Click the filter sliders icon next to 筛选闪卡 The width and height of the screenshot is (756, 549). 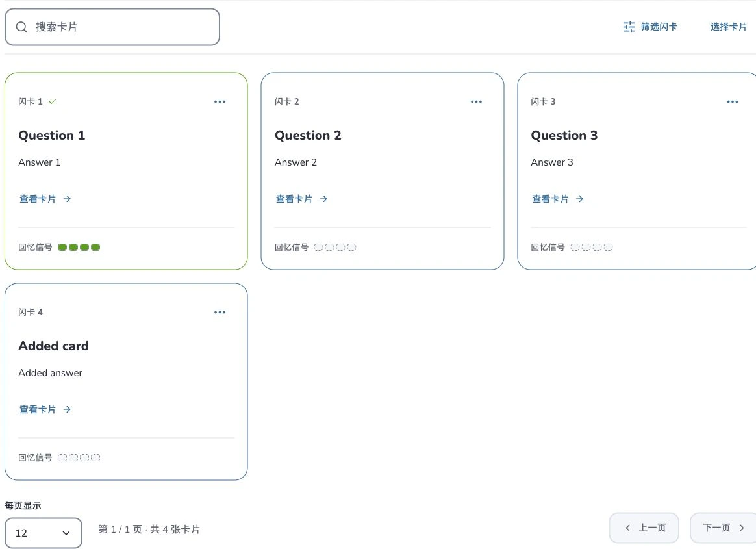tap(629, 27)
